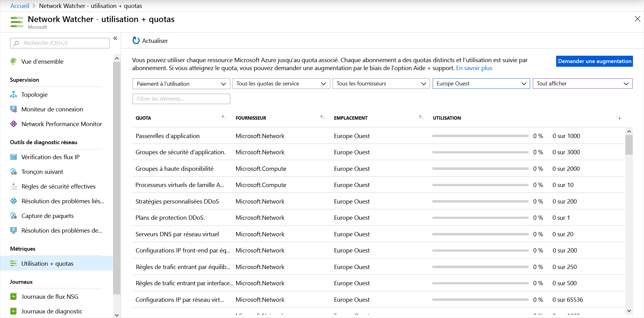
Task: Close the blade with the X icon
Action: (x=637, y=19)
